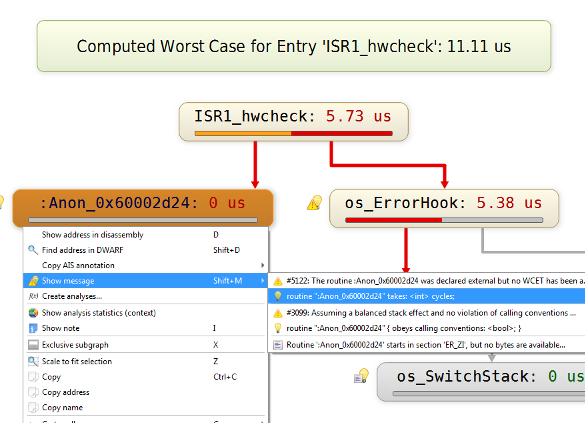The width and height of the screenshot is (585, 423).
Task: Click the '5.38 us' value in os_ErrorHook
Action: point(509,203)
